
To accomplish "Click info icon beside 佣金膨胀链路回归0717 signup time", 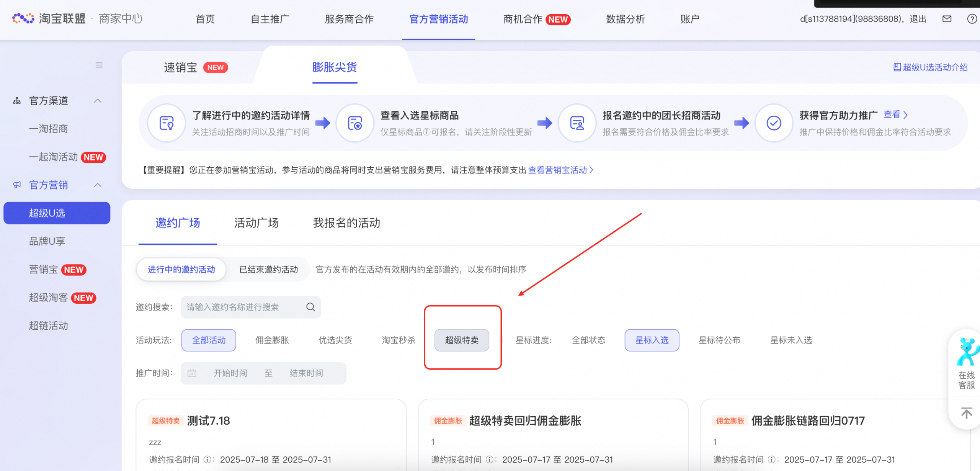I will [x=771, y=460].
